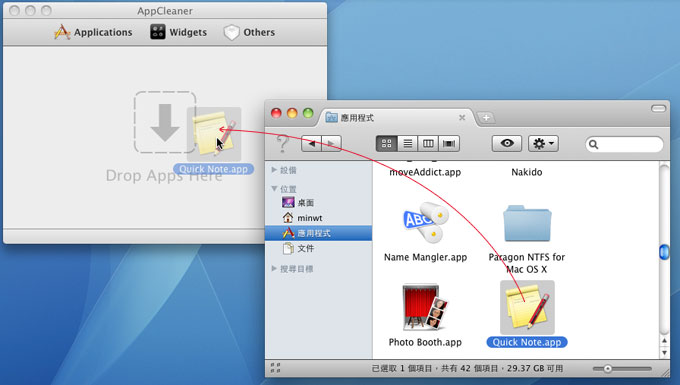
Task: Click the yellow minimize button of Finder window
Action: click(292, 113)
